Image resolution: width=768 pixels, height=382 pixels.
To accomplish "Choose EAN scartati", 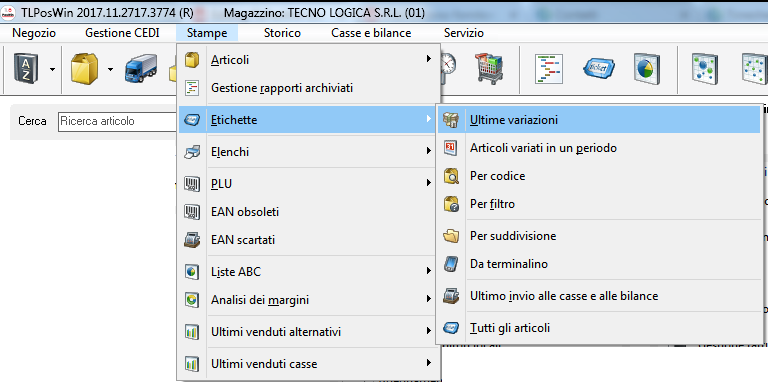I will [309, 240].
